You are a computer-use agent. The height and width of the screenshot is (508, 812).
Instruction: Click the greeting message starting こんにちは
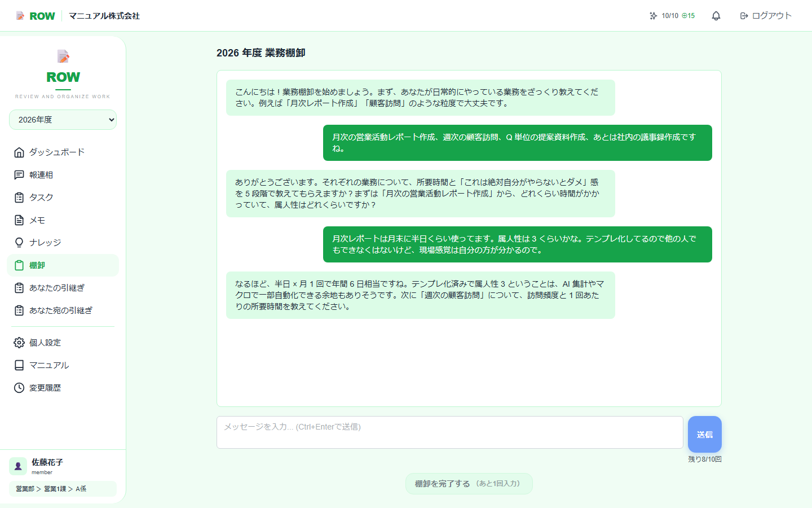pyautogui.click(x=421, y=98)
